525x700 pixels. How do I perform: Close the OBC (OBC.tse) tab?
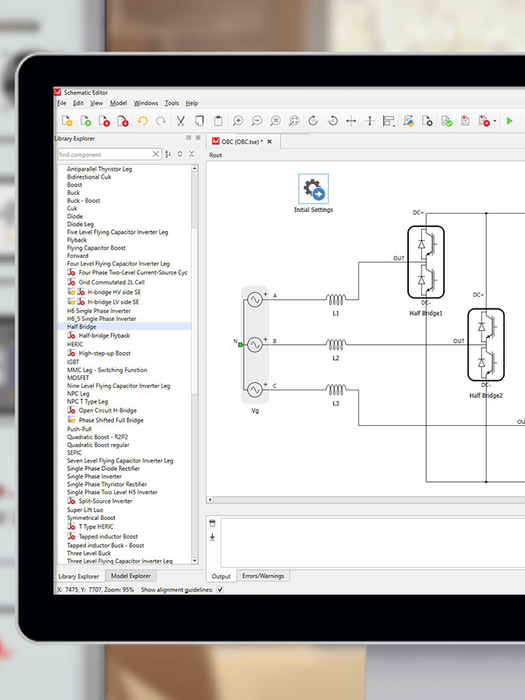[270, 142]
